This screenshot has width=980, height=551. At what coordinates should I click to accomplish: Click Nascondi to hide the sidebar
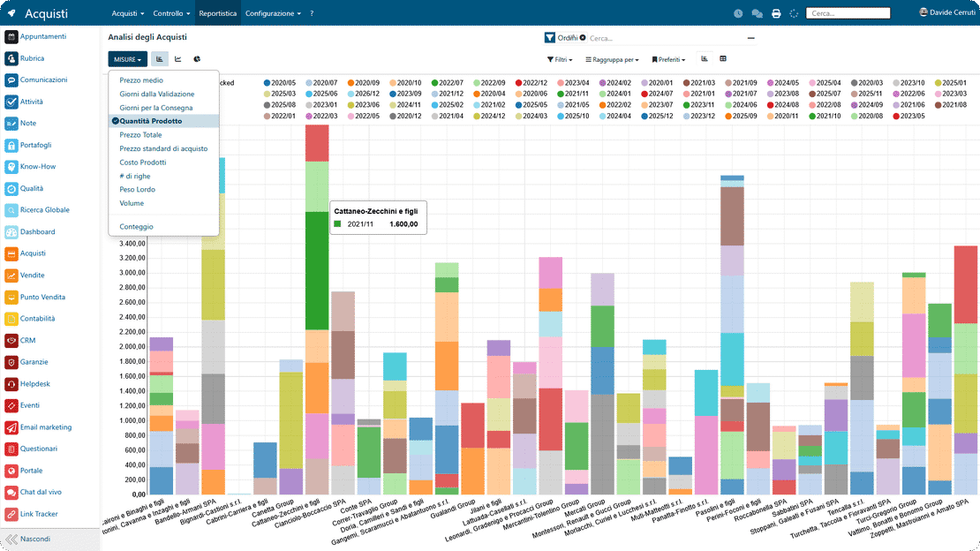(35, 540)
